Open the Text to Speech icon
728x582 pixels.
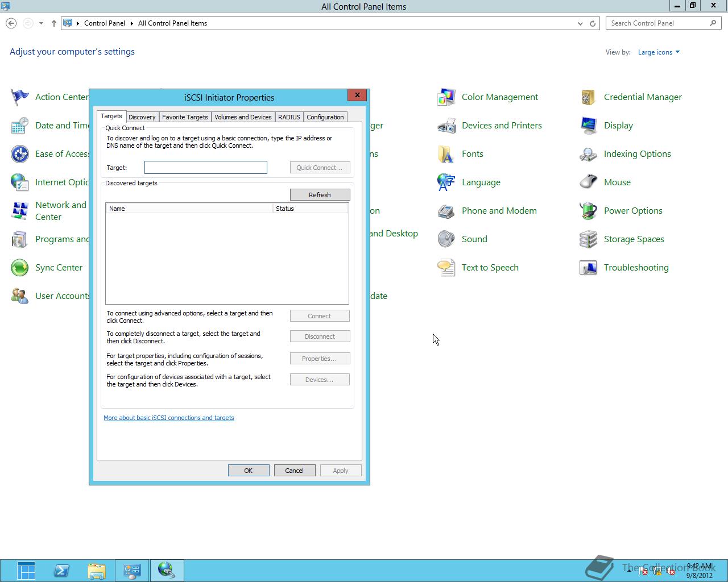(446, 268)
